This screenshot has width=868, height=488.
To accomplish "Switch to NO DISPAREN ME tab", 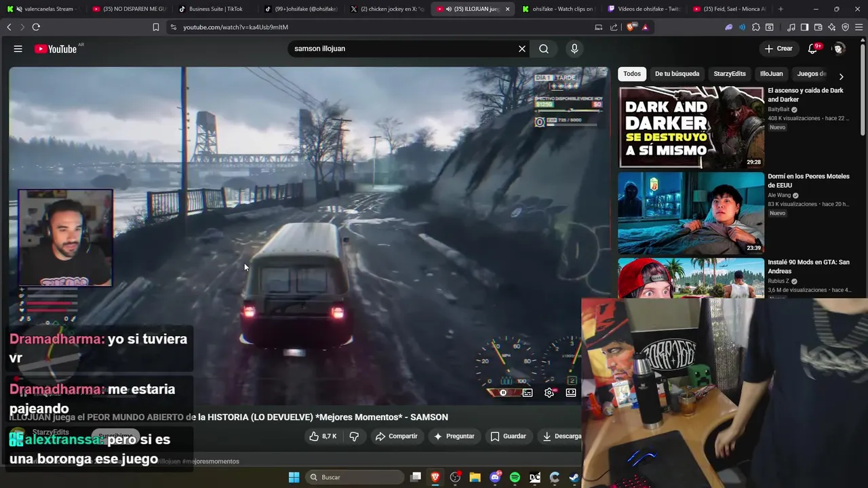I will click(x=129, y=9).
